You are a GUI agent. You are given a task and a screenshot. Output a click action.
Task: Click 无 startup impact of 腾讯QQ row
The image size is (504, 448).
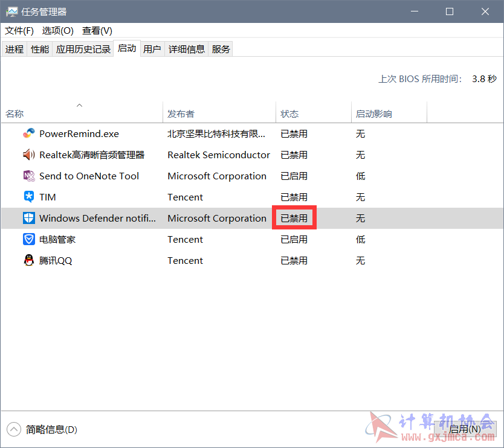coord(360,260)
